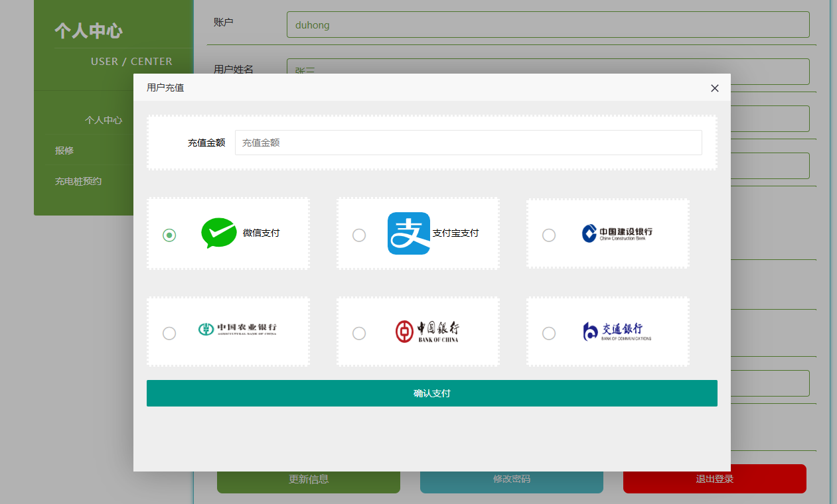837x504 pixels.
Task: Close the 用户充值 dialog
Action: pyautogui.click(x=715, y=88)
